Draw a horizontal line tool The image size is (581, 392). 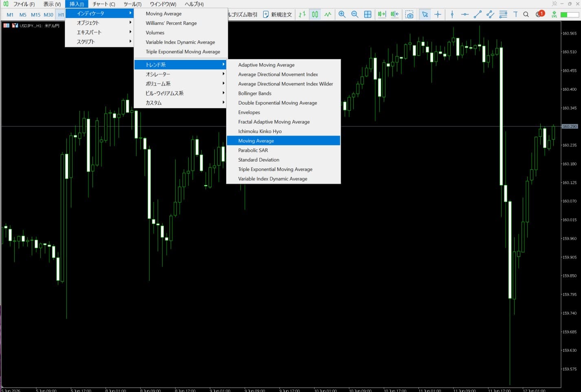[x=465, y=14]
